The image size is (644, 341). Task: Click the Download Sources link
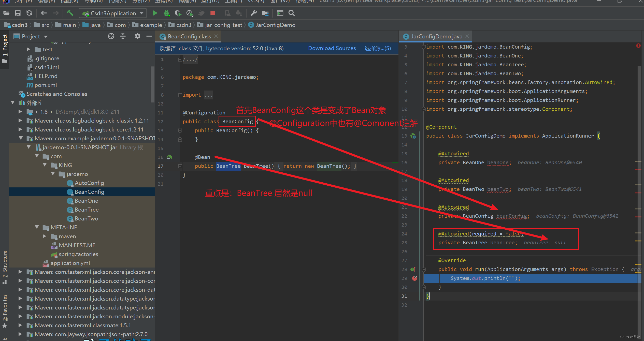pyautogui.click(x=332, y=48)
